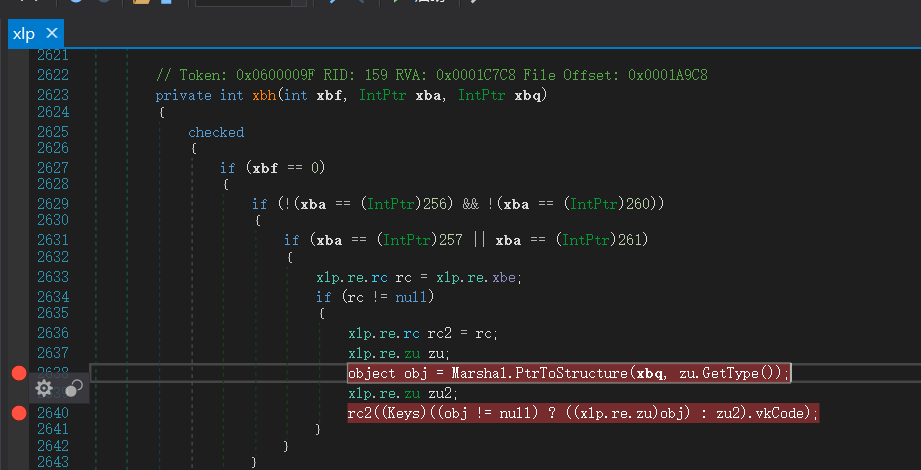Open breakpoint settings gear icon
Viewport: 921px width, 470px height.
[44, 388]
